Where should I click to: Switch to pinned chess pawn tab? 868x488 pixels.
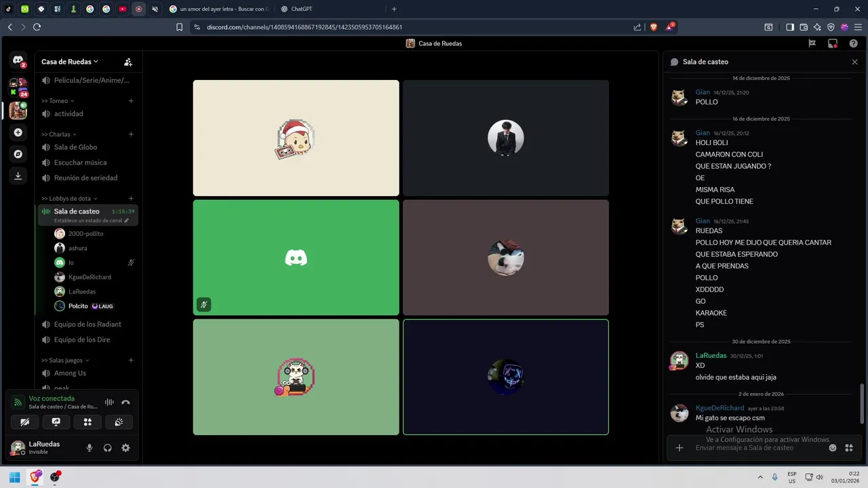pos(74,9)
